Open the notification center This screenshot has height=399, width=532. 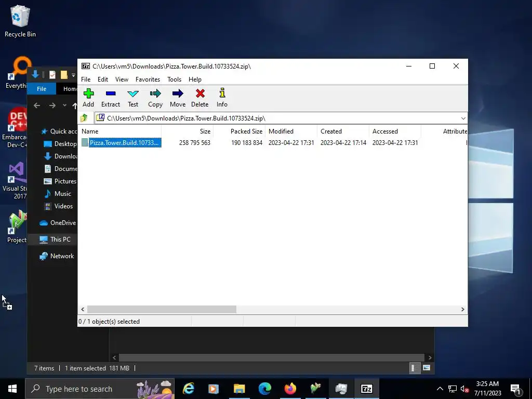[x=516, y=389]
